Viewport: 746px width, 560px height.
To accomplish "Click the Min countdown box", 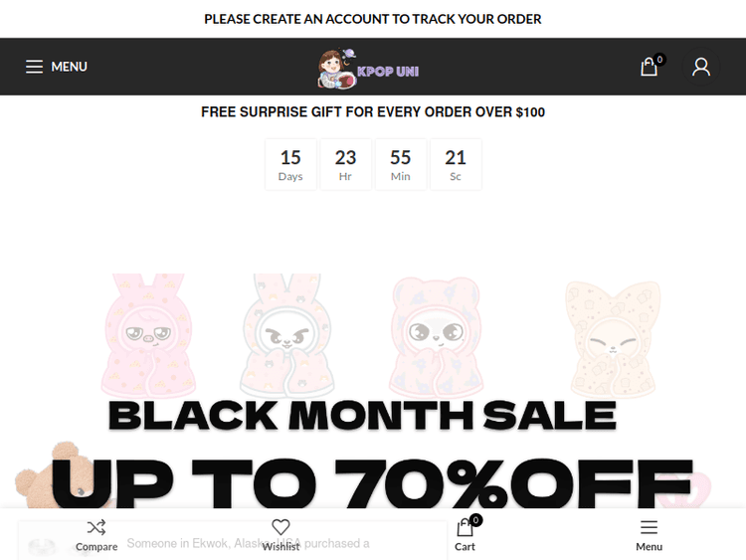I will tap(401, 164).
